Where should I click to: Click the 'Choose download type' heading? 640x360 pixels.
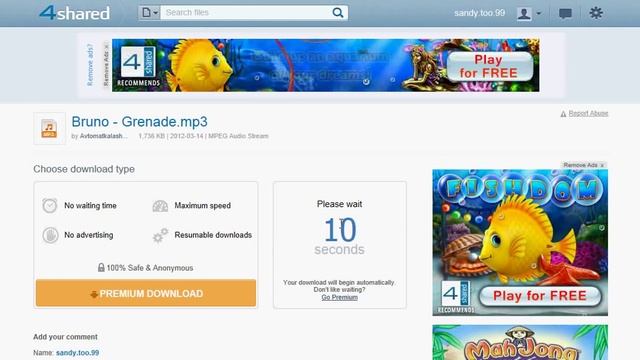[84, 169]
